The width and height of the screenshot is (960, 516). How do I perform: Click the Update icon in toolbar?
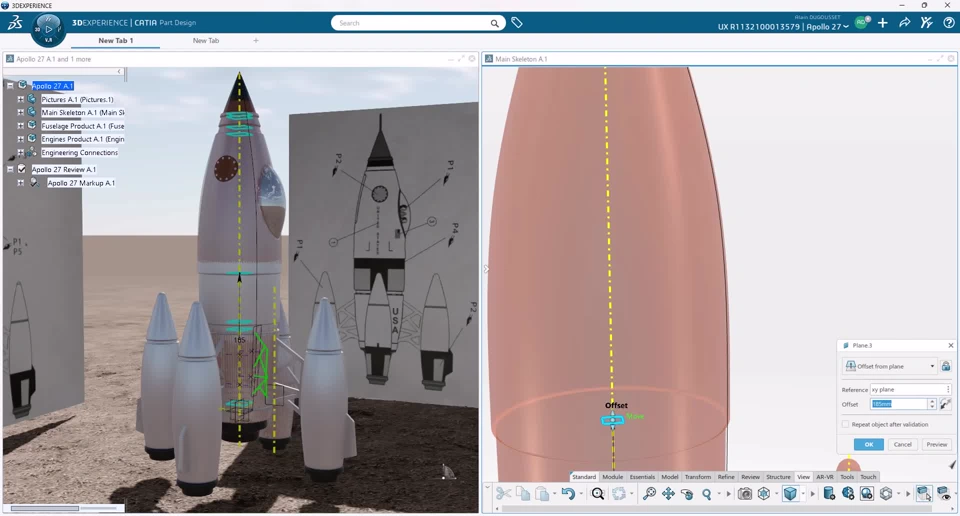[x=619, y=493]
